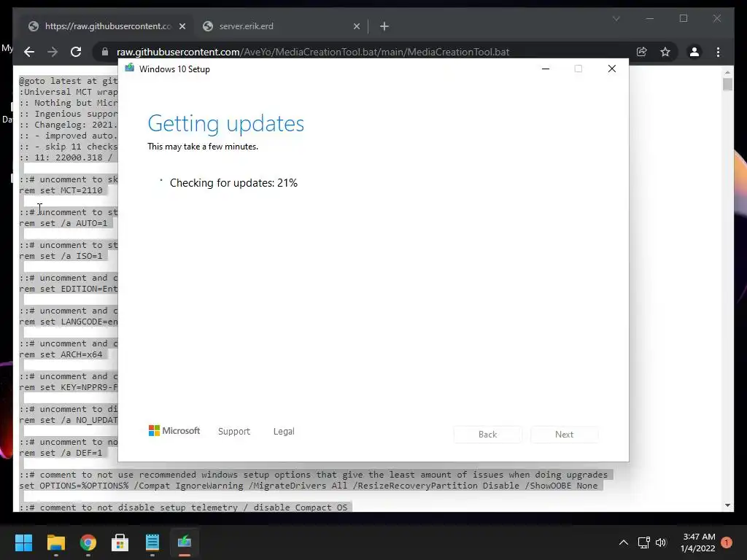This screenshot has width=747, height=560.
Task: Open the Support link in setup
Action: pos(234,432)
